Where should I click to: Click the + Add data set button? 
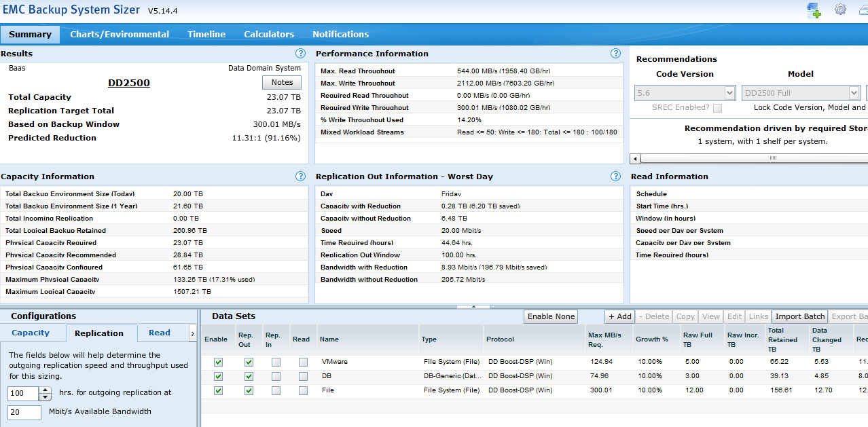click(x=619, y=316)
